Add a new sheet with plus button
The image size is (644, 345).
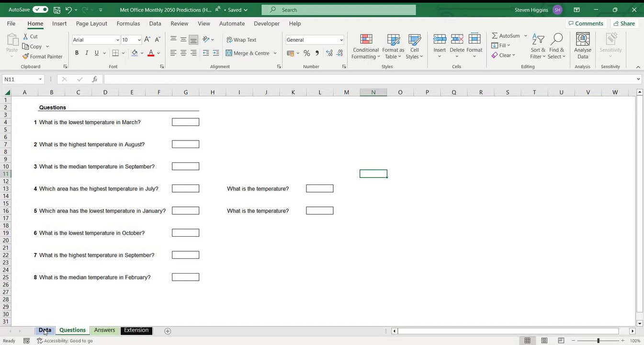[168, 331]
